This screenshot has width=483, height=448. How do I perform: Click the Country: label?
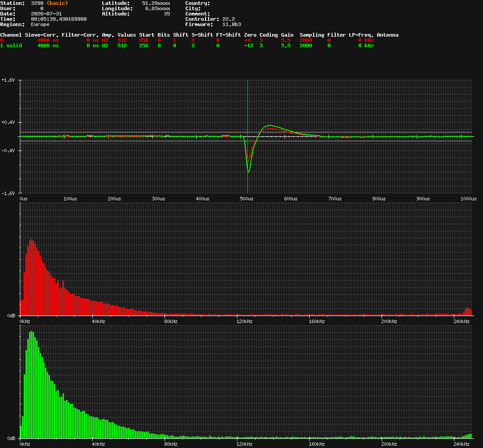pyautogui.click(x=198, y=3)
